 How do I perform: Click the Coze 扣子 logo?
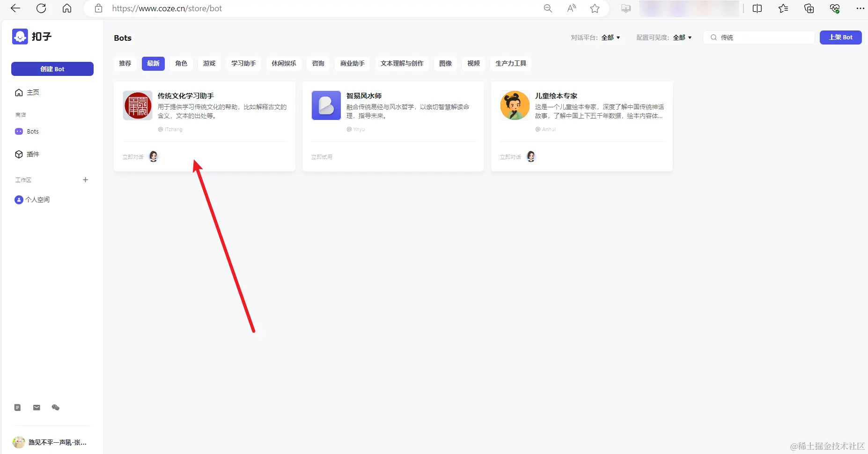(32, 37)
